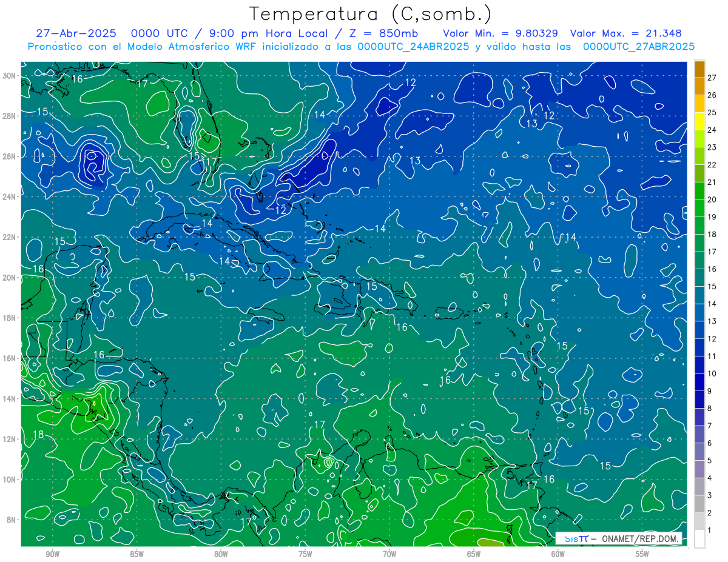Click 'Pronostico con el Modelo Atmosferico WRF' line
This screenshot has height=562, width=728.
coord(361,47)
